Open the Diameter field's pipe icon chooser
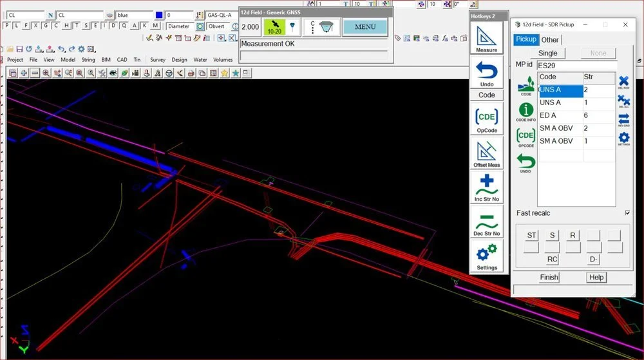This screenshot has width=644, height=360. coord(200,26)
